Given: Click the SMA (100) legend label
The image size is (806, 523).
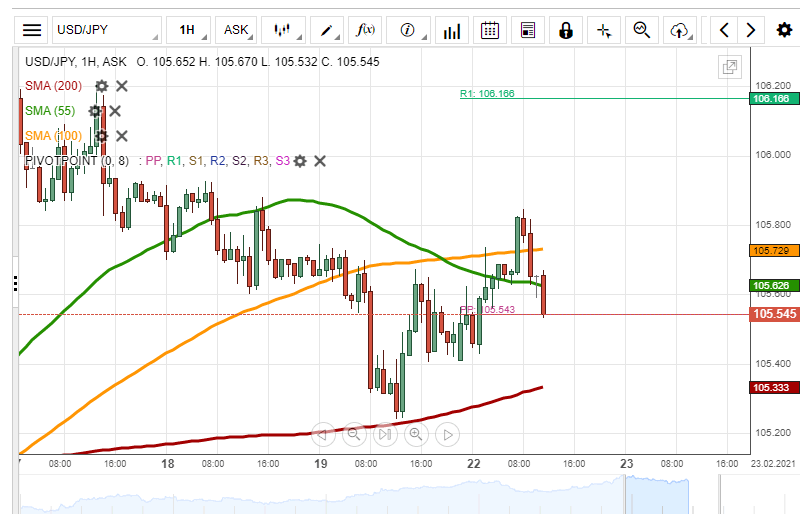Looking at the screenshot, I should 53,136.
